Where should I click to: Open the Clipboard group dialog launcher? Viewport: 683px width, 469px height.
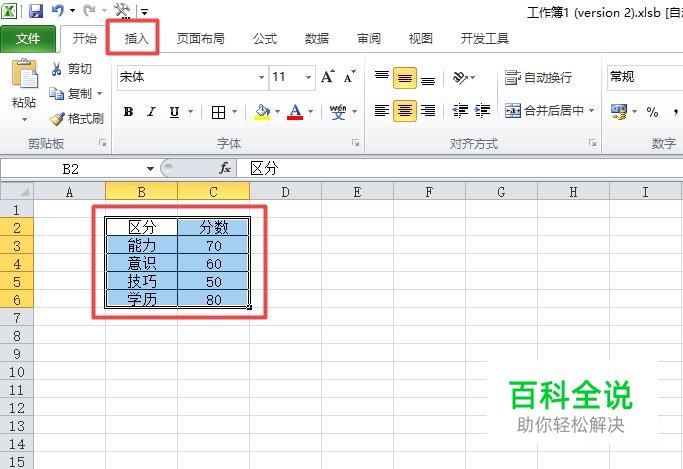tap(103, 143)
